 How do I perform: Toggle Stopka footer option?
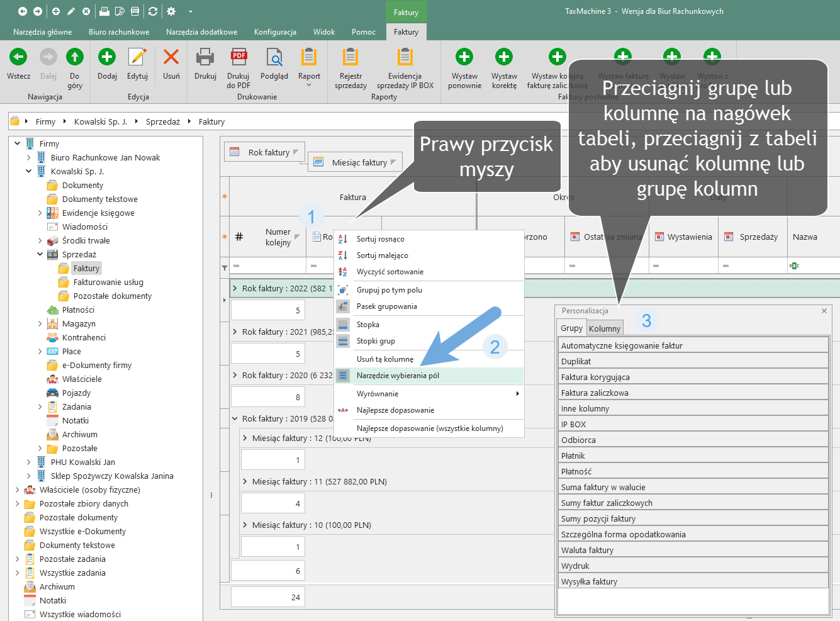(x=367, y=325)
